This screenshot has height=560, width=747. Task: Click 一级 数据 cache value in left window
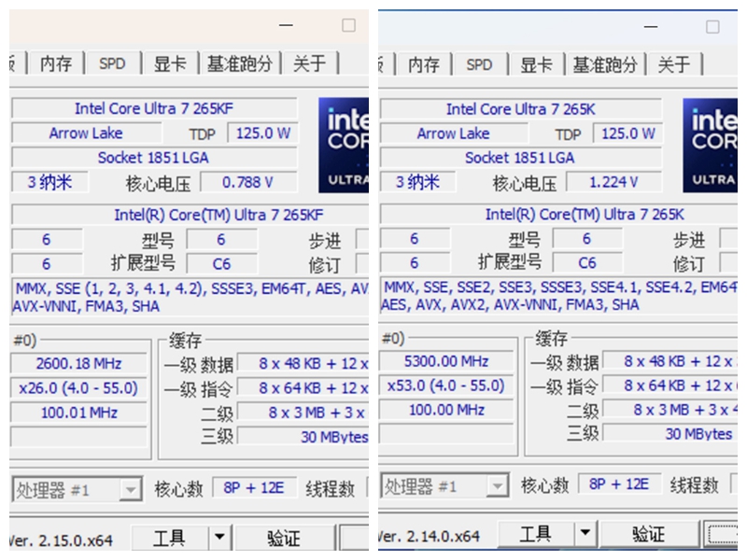pos(303,364)
